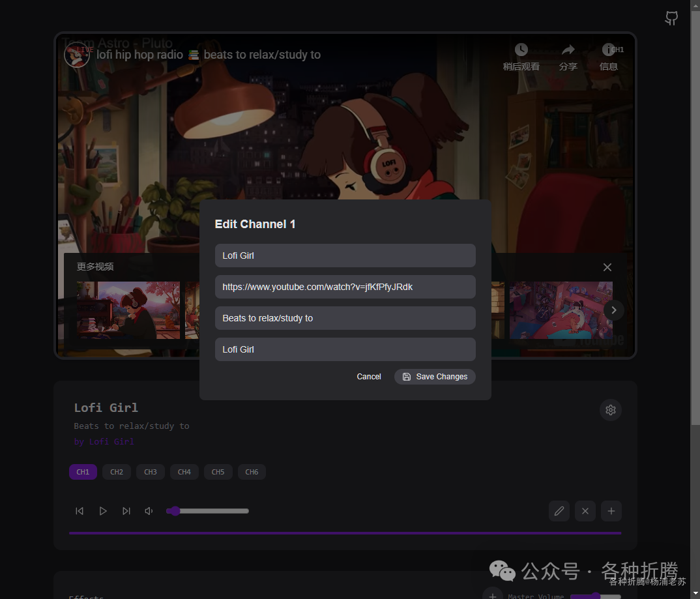The width and height of the screenshot is (700, 599).
Task: Add a new channel plus icon
Action: pyautogui.click(x=611, y=510)
